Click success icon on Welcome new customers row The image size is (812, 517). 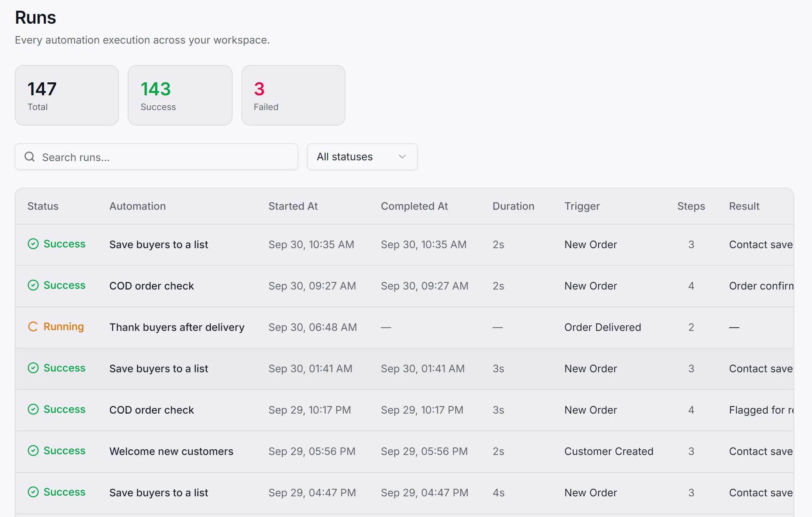(33, 451)
